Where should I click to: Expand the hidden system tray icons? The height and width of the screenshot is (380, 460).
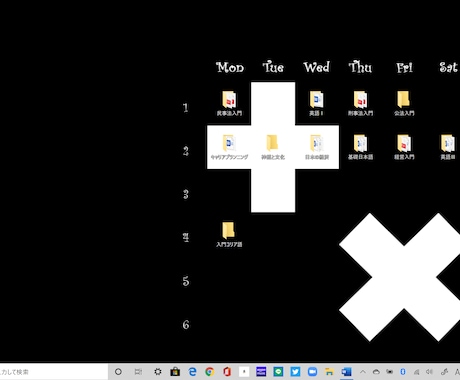point(363,372)
